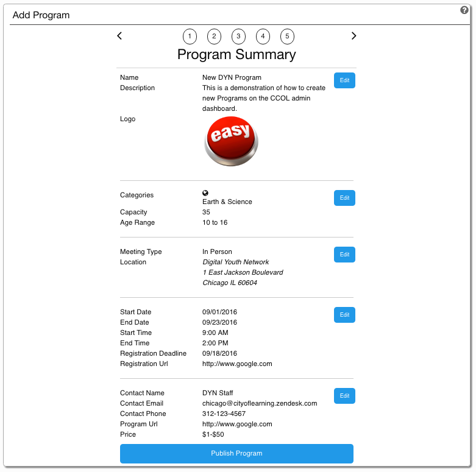Click the Publish Program button

click(237, 454)
